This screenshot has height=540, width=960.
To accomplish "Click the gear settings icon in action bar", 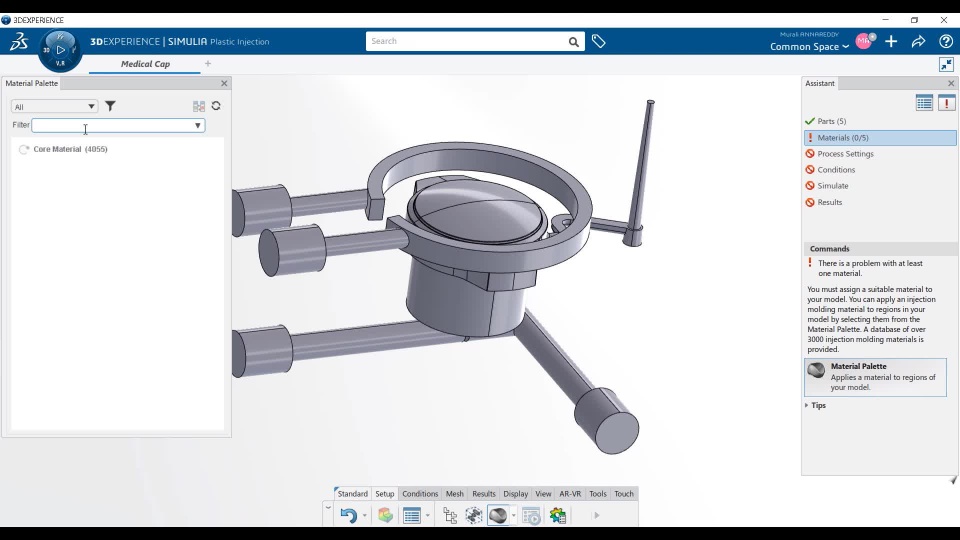I will 558,516.
